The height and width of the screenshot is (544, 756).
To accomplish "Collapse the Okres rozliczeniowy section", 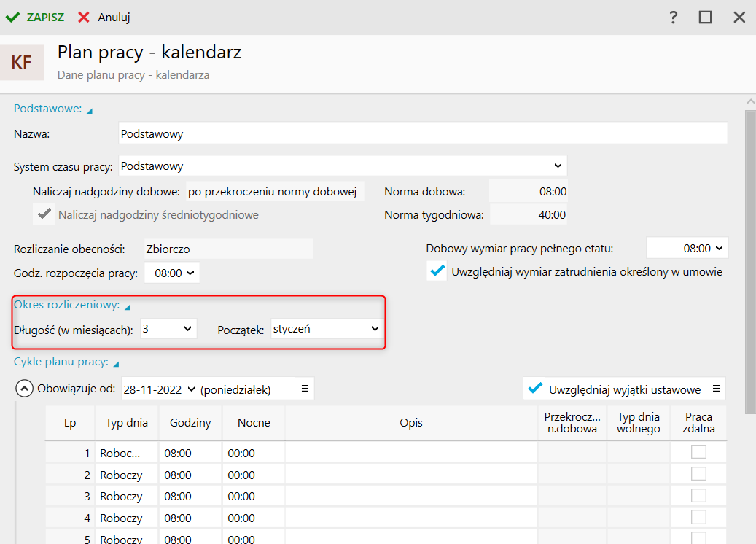I will click(127, 307).
